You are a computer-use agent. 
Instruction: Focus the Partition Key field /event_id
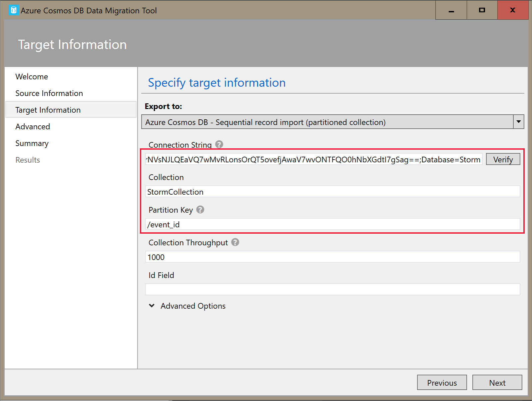point(333,224)
